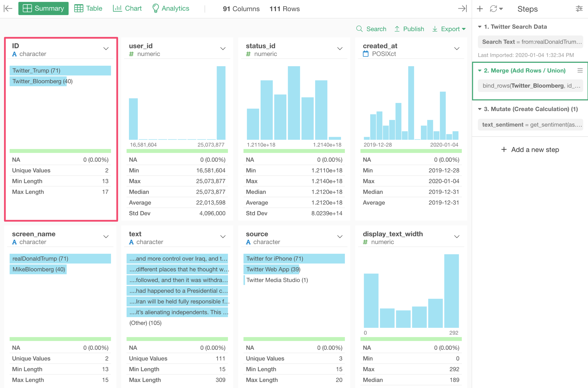
Task: Click the 91 Columns label
Action: pos(241,9)
